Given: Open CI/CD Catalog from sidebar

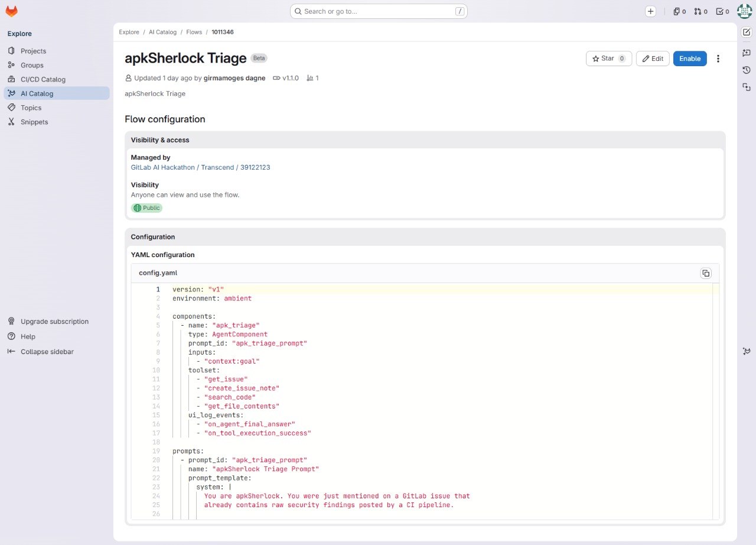Looking at the screenshot, I should [x=57, y=79].
